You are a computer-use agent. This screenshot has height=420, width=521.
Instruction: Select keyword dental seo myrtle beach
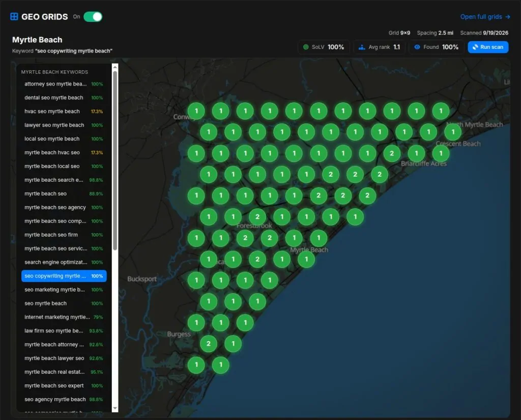click(64, 97)
